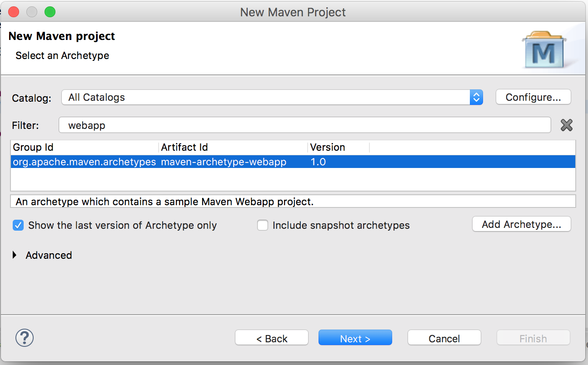Enable Include snapshot archetypes checkbox
588x365 pixels.
(263, 225)
